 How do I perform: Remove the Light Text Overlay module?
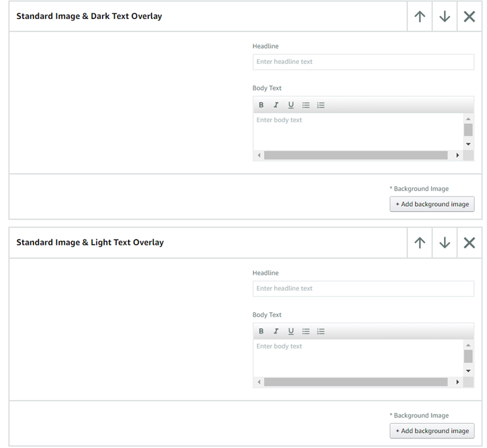click(469, 243)
